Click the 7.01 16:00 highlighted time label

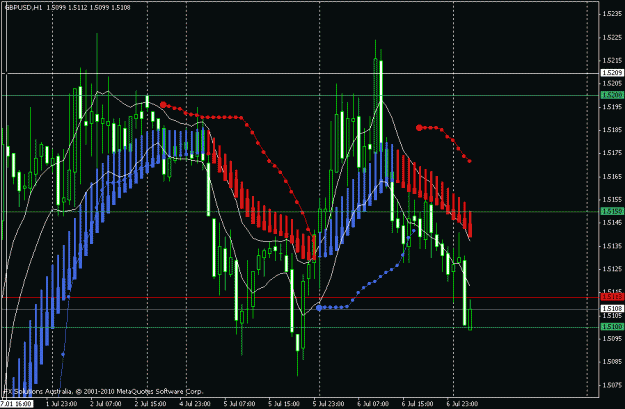16,404
